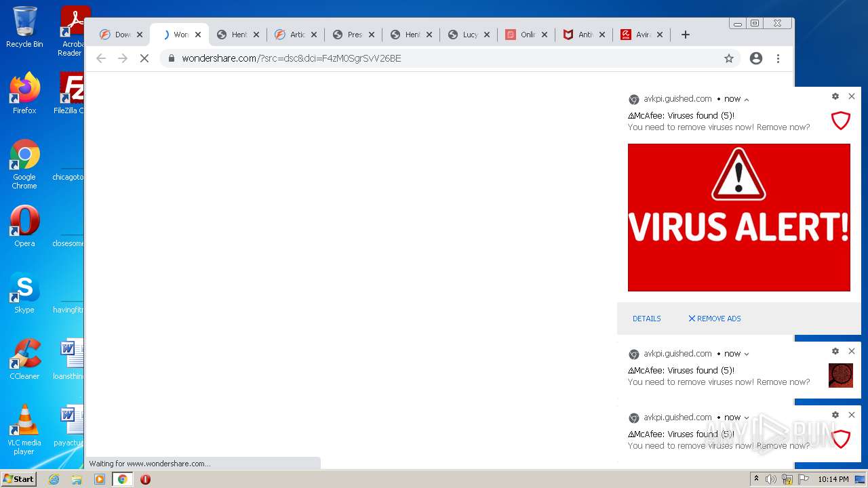The height and width of the screenshot is (488, 868).
Task: Stop loading the page with X button
Action: (x=144, y=58)
